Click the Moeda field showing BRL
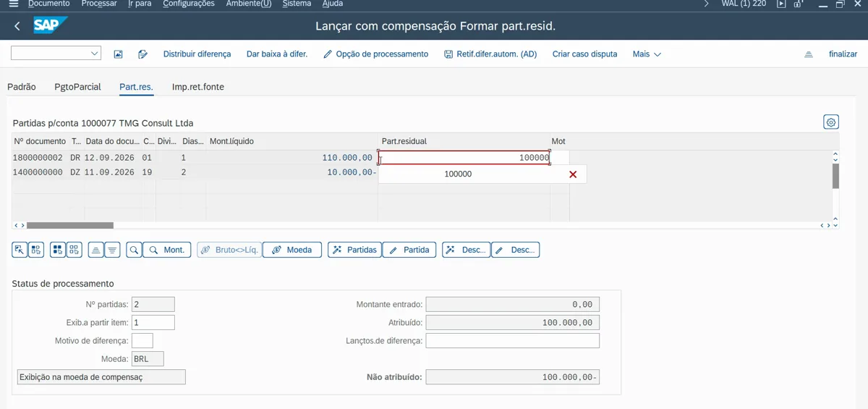The height and width of the screenshot is (409, 868). point(148,358)
